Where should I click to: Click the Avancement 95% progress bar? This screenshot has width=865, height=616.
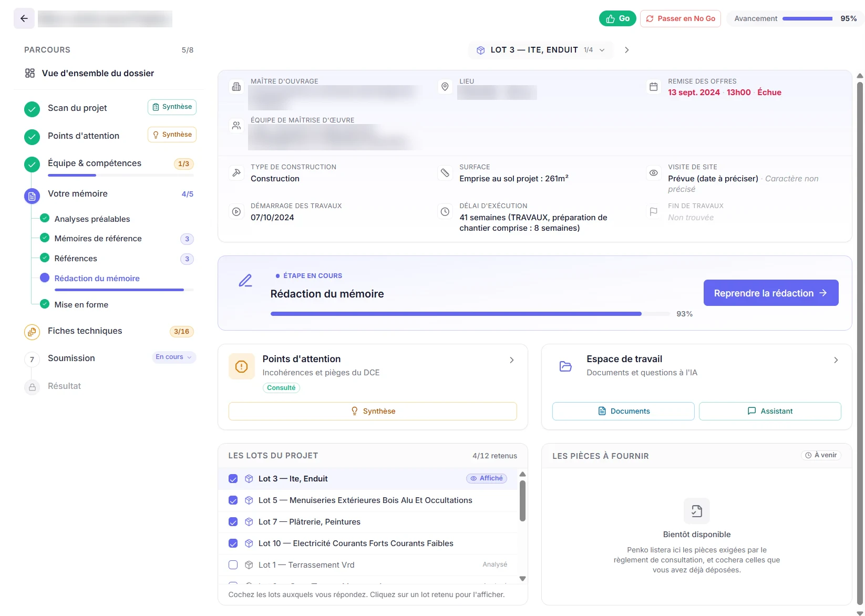click(x=808, y=18)
